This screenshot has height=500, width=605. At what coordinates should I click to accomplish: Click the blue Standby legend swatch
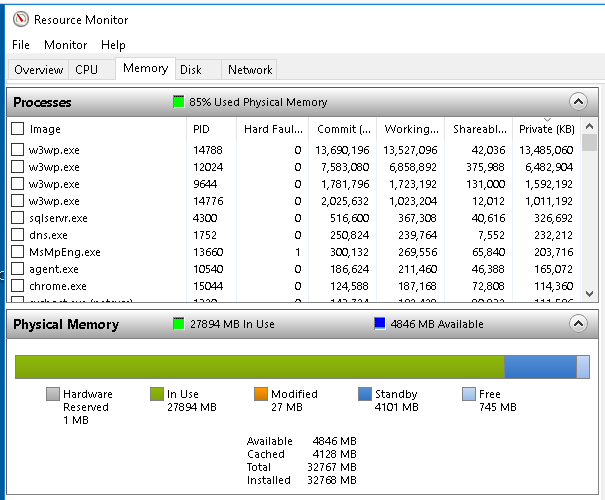point(365,394)
